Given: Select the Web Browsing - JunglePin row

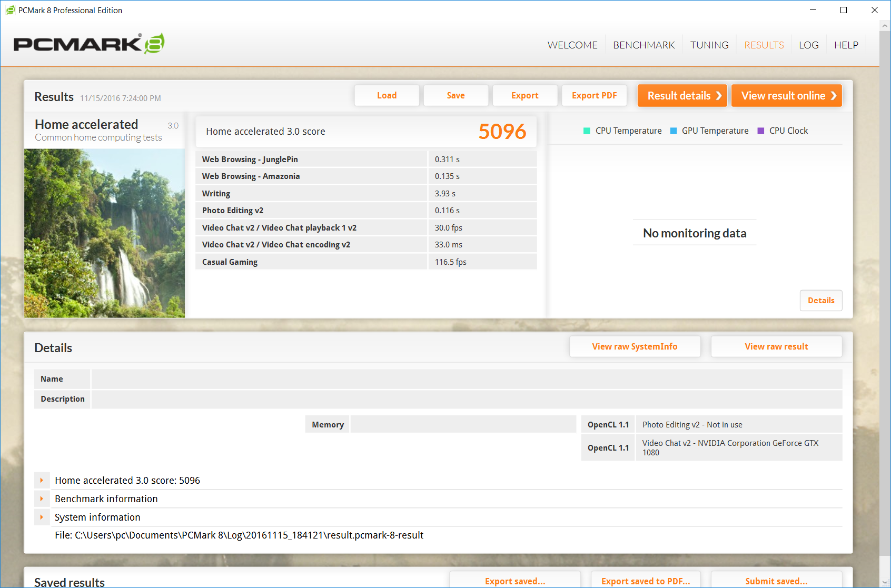Looking at the screenshot, I should click(x=366, y=159).
